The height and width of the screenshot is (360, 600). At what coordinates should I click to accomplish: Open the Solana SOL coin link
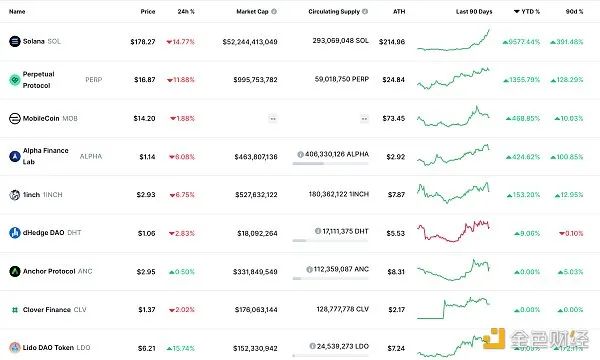coord(42,41)
